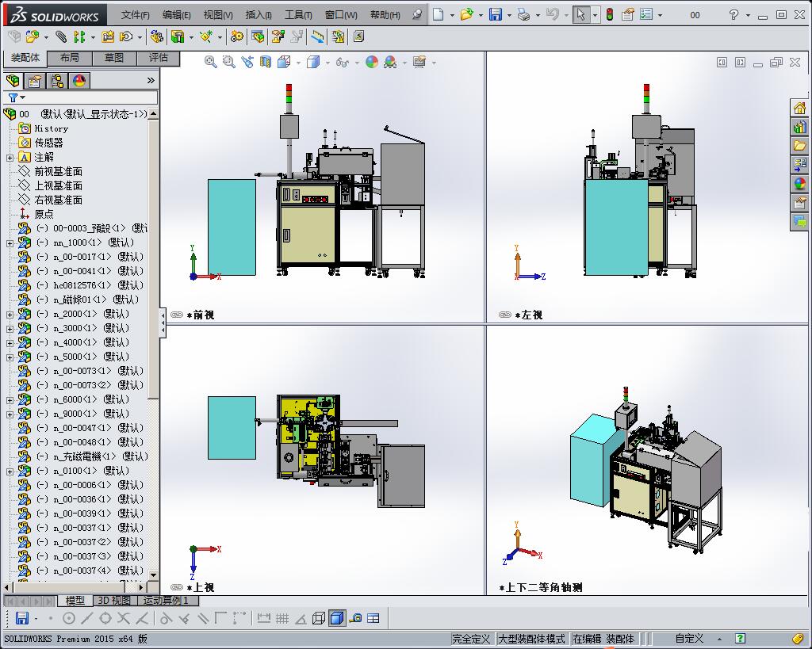This screenshot has height=649, width=812.
Task: Click the Design Library home icon in task pane
Action: point(799,108)
